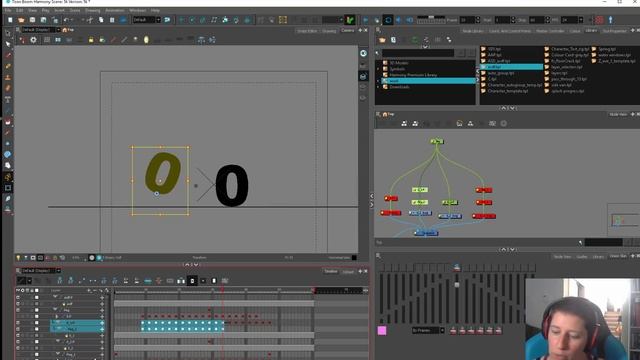Image resolution: width=640 pixels, height=360 pixels.
Task: Open the Windows menu
Action: 138,10
